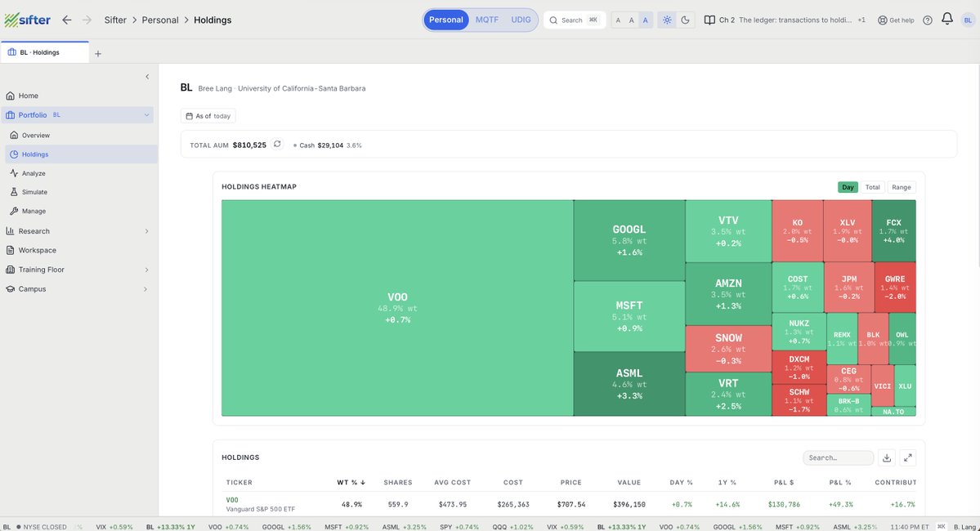
Task: Open Home in the sidebar
Action: click(28, 96)
